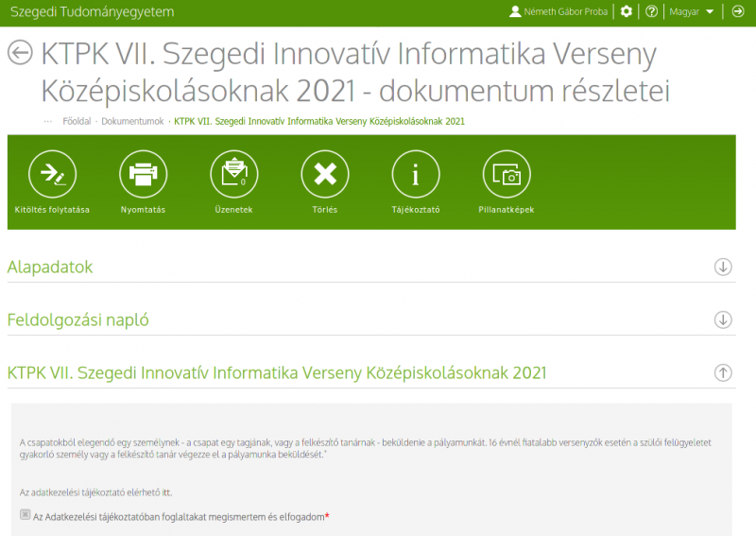Click the logout arrow icon
Image resolution: width=756 pixels, height=536 pixels.
pyautogui.click(x=738, y=11)
